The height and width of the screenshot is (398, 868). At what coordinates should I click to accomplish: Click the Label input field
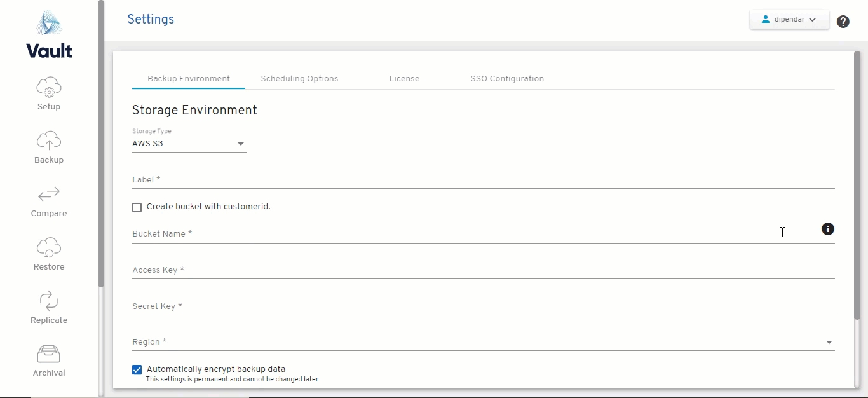click(x=483, y=180)
